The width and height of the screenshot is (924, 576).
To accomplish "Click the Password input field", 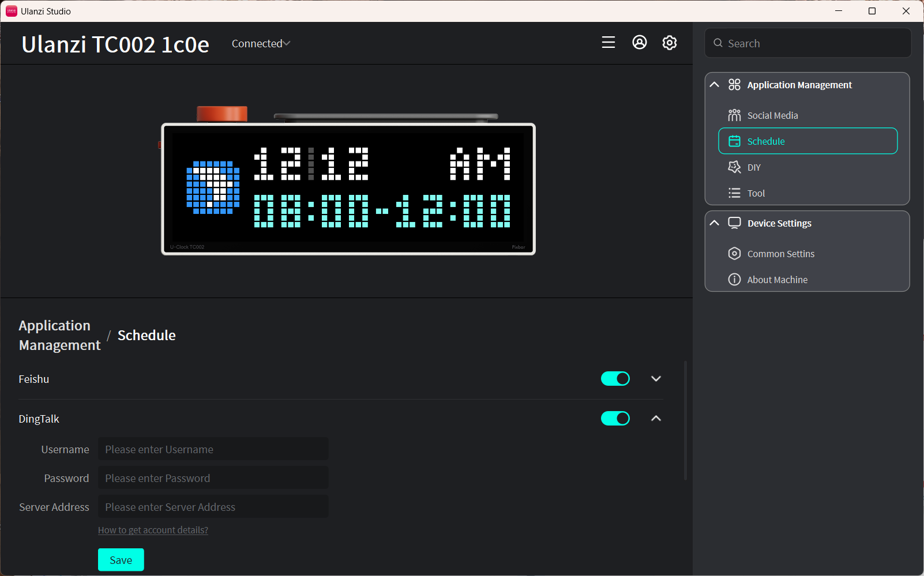I will click(213, 478).
